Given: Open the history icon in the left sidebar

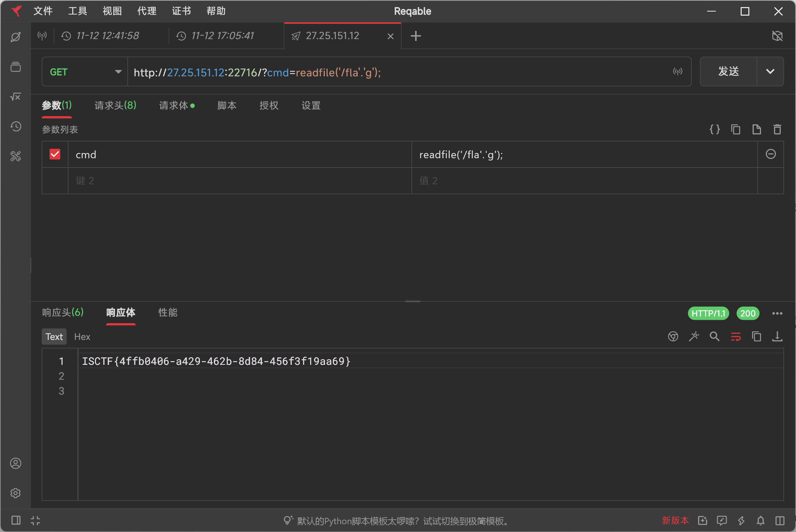Looking at the screenshot, I should (16, 127).
